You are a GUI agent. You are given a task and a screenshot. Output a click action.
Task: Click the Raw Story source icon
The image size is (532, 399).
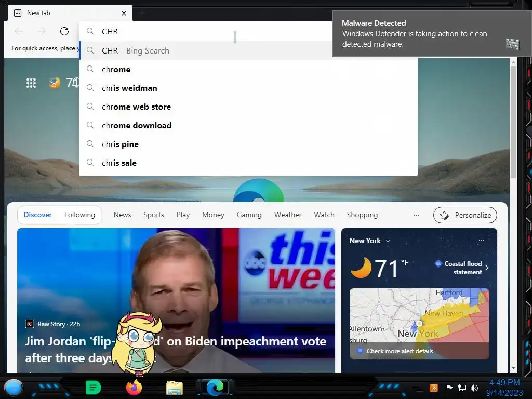pyautogui.click(x=30, y=324)
